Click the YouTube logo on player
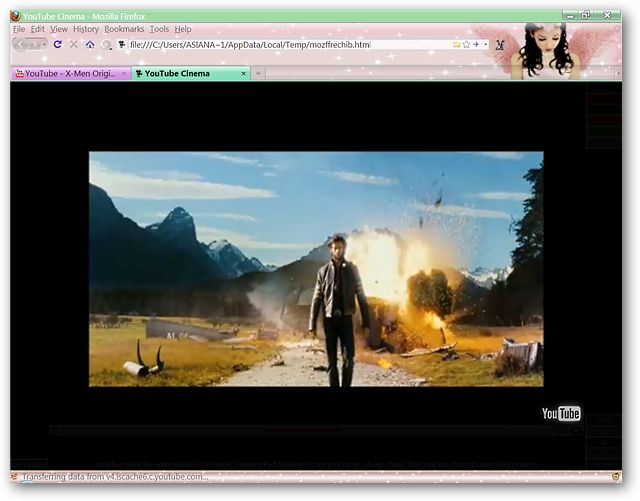The height and width of the screenshot is (501, 640). (x=561, y=414)
